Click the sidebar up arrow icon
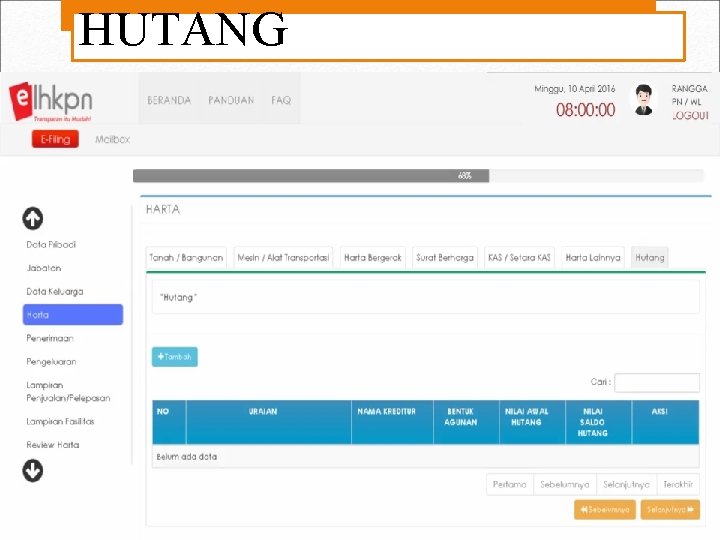 click(x=33, y=218)
